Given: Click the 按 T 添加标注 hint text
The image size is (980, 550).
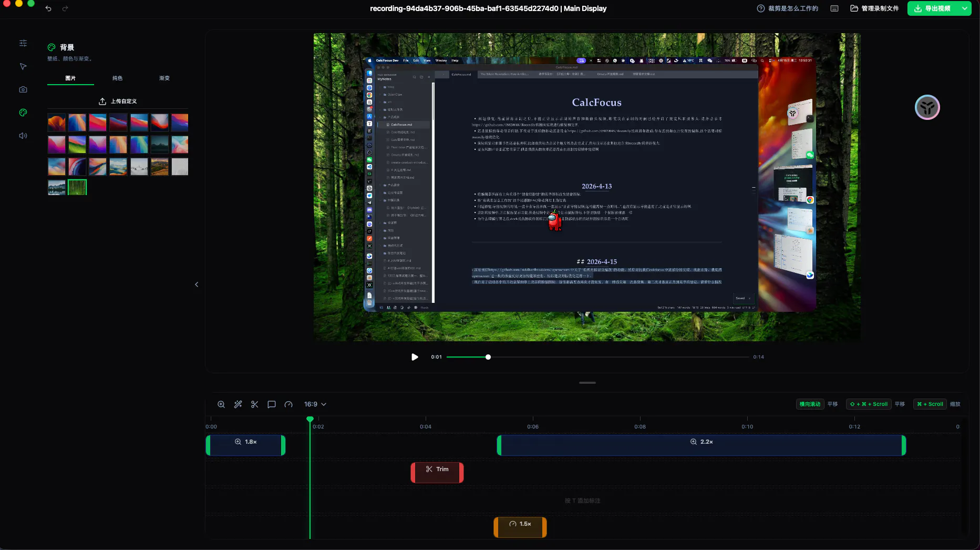Looking at the screenshot, I should coord(582,501).
